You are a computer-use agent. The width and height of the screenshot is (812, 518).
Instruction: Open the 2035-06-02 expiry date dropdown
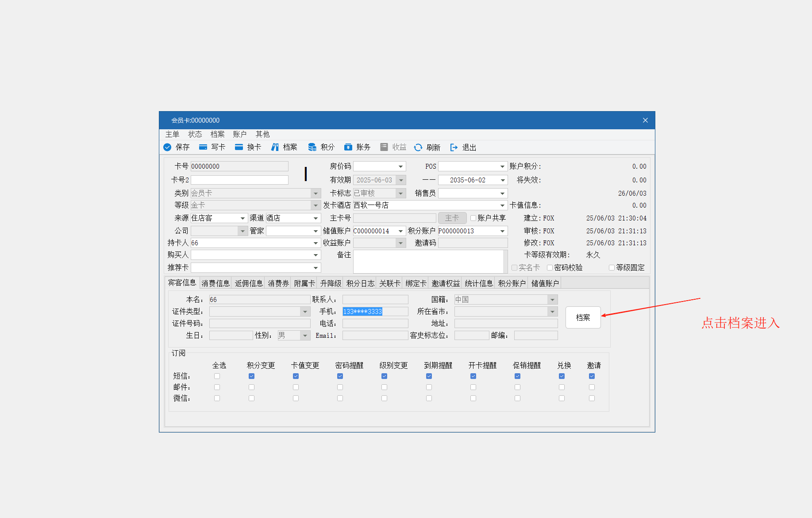tap(502, 180)
